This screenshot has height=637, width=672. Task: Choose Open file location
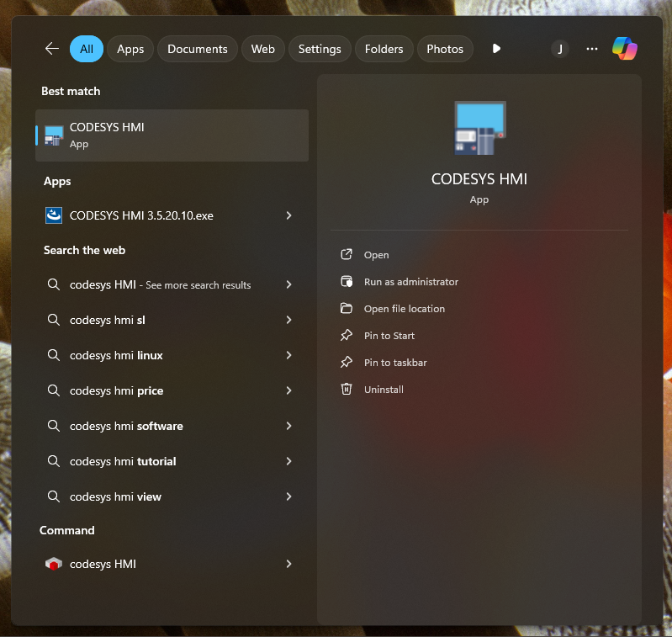tap(405, 309)
